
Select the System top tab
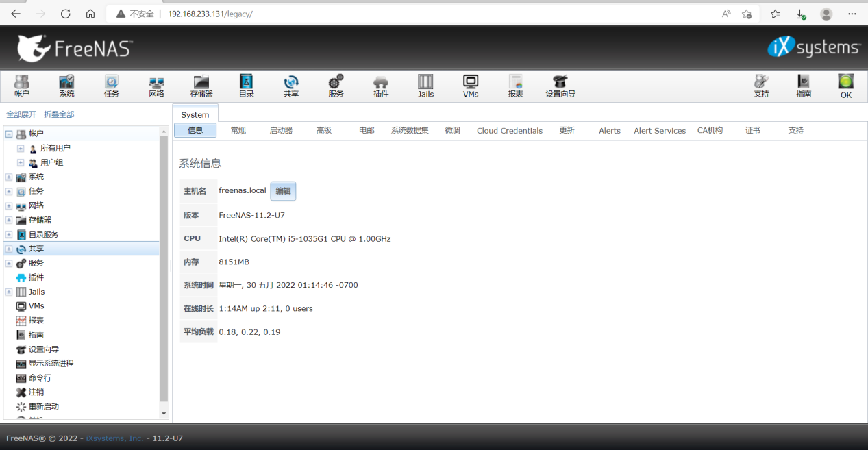coord(195,114)
